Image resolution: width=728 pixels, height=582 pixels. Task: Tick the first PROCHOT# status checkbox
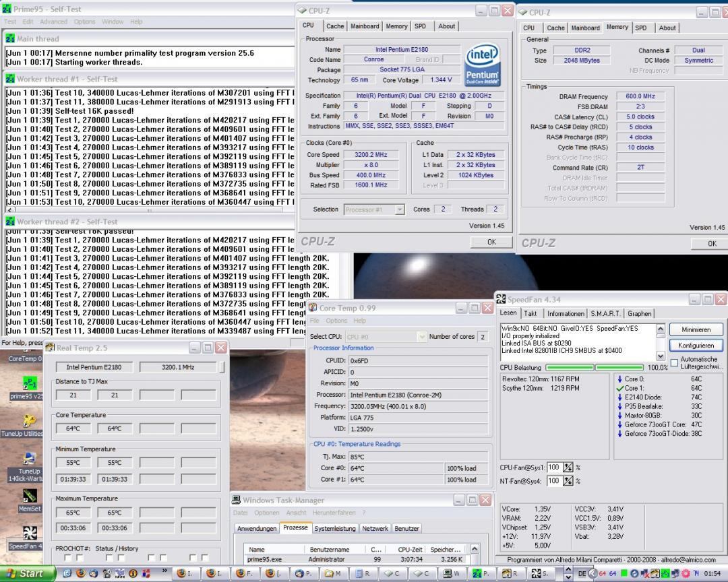67,558
